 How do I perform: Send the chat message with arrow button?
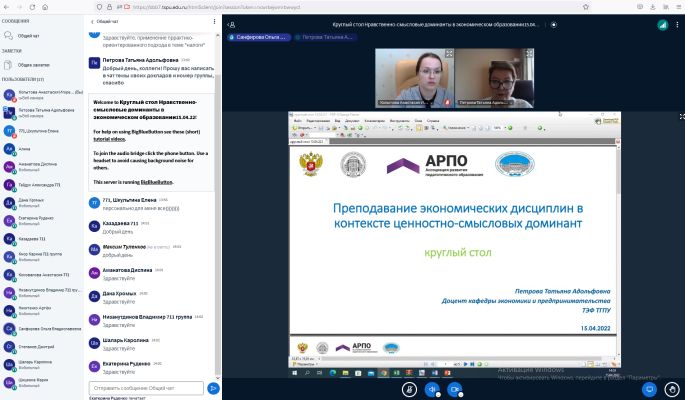[213, 388]
